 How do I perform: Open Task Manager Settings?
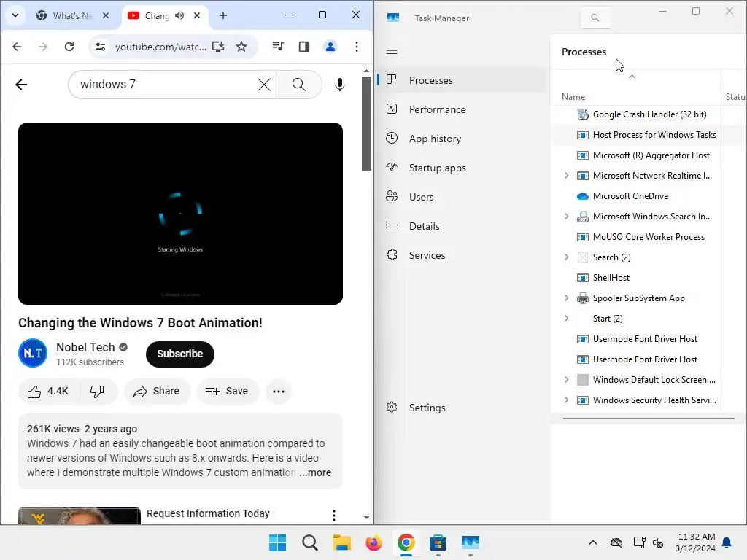click(461, 408)
